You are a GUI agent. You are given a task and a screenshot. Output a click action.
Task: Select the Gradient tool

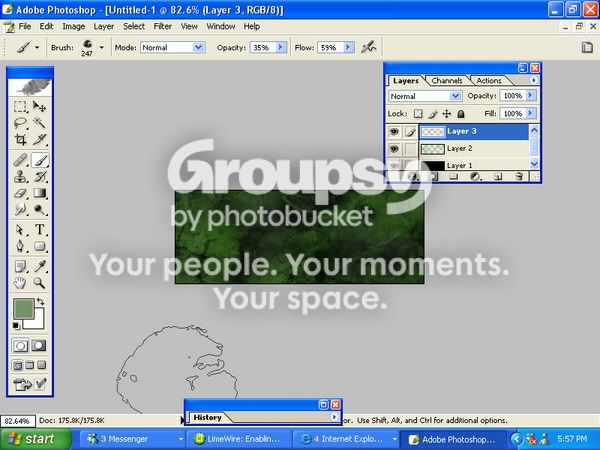pos(39,193)
